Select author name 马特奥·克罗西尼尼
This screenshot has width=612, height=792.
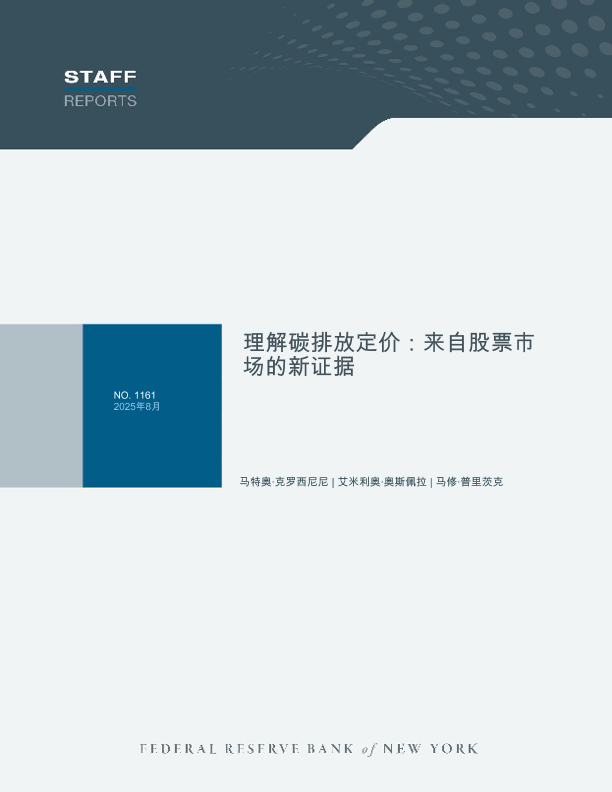(x=284, y=482)
